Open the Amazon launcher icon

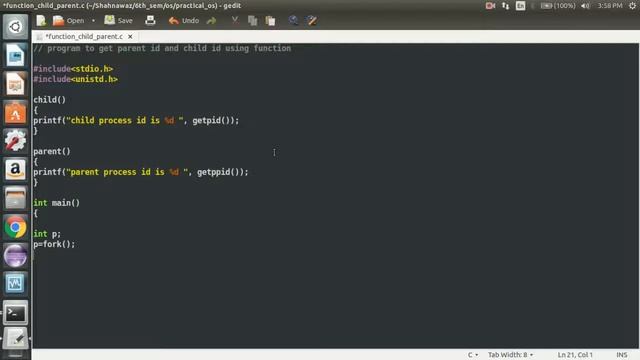[x=15, y=170]
